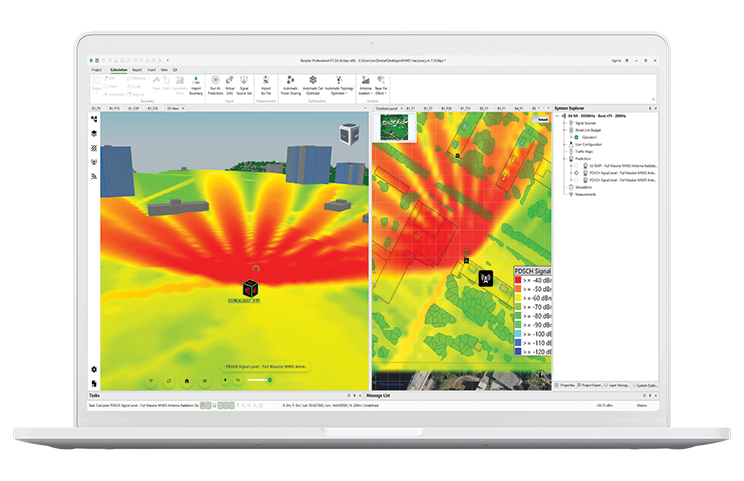Click the swap arrows button in 3D controls
Viewport: 744px width, 481px height.
pos(168,380)
